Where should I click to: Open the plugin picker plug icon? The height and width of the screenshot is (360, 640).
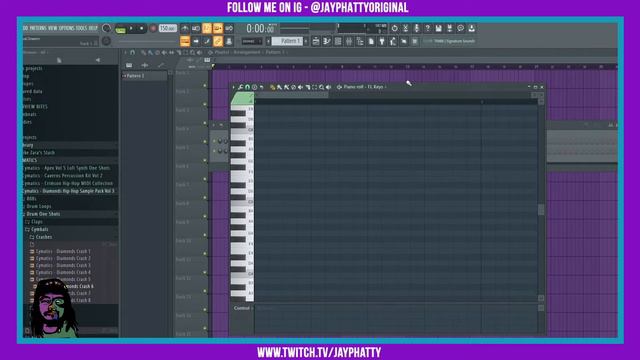382,41
